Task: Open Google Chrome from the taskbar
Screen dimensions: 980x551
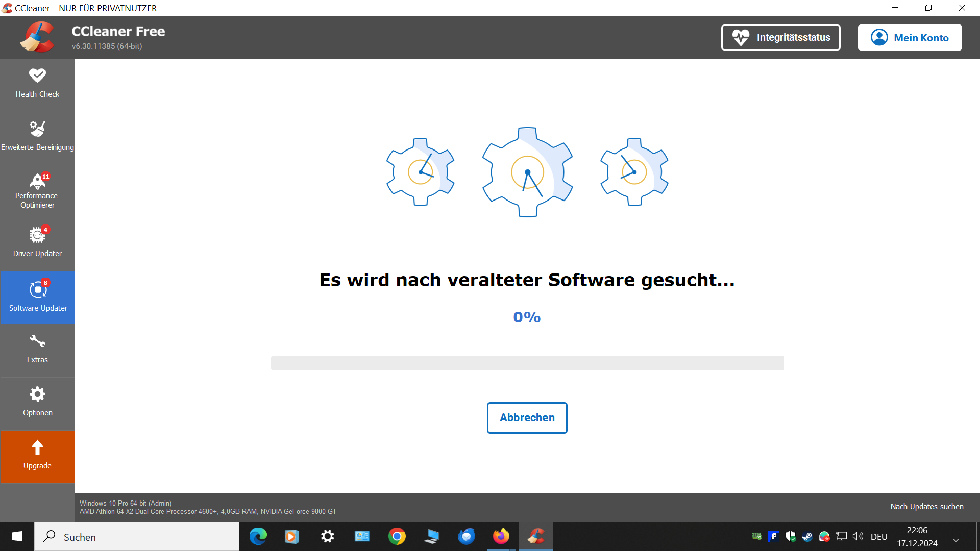Action: 397,536
